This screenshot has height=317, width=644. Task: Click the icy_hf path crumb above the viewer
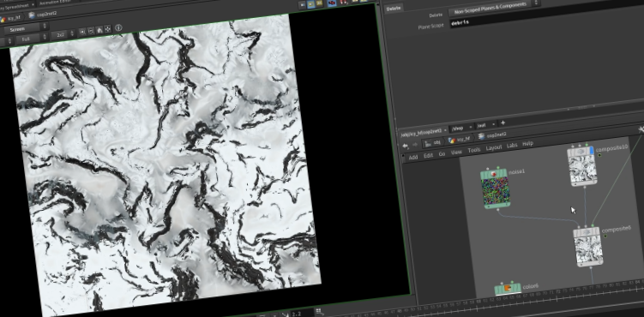11,18
